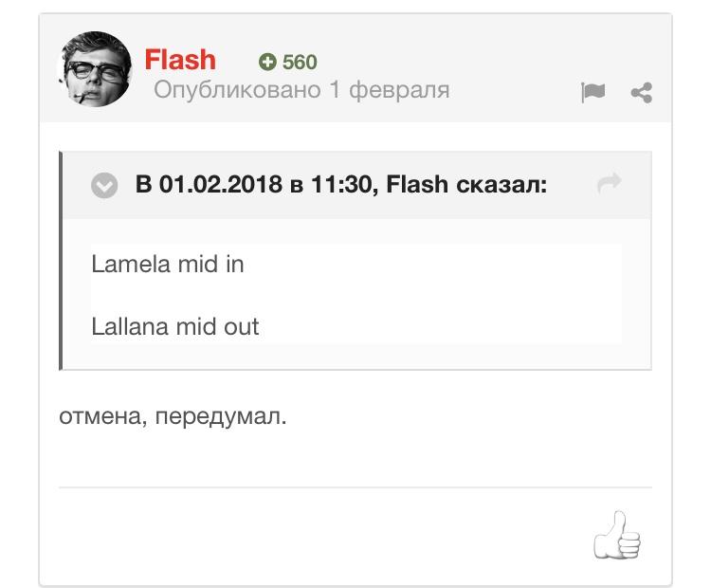Screen dimensions: 711x588
Task: Click the green plus reputation icon
Action: pos(267,63)
